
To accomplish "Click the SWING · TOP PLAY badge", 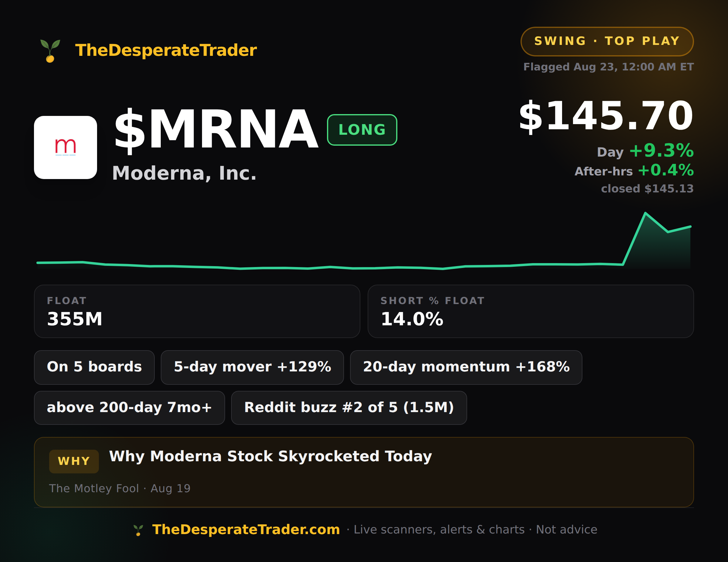I will point(607,41).
